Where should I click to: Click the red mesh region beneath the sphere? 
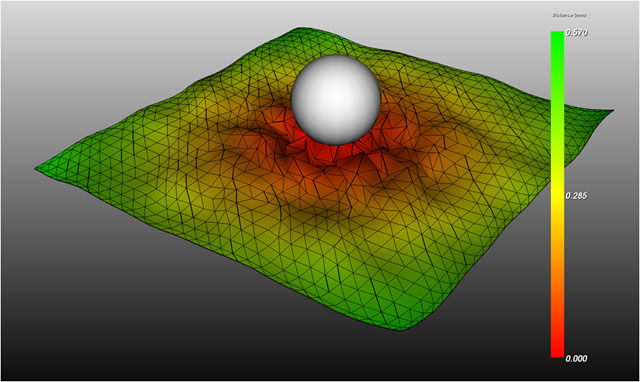[x=327, y=153]
